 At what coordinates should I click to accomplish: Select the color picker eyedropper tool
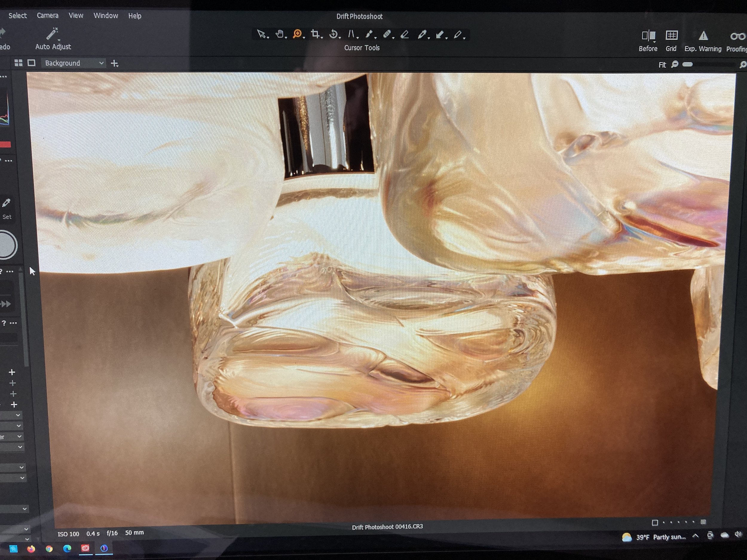click(x=422, y=34)
